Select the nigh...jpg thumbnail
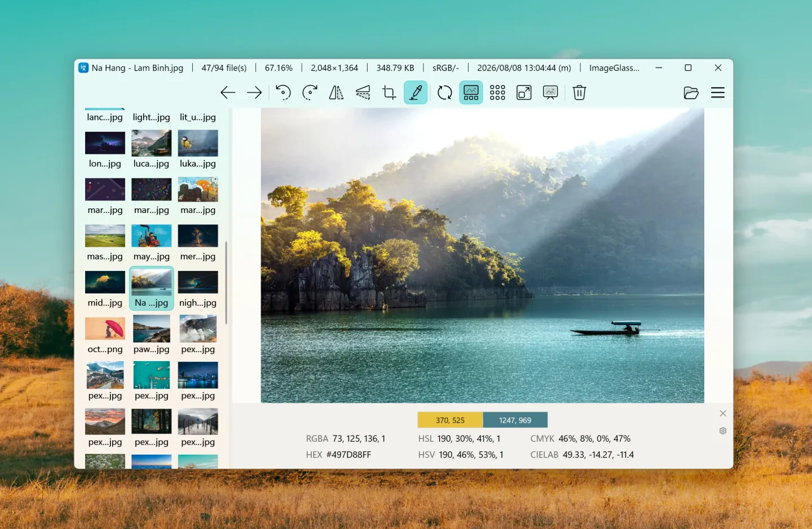The height and width of the screenshot is (529, 812). coord(198,289)
